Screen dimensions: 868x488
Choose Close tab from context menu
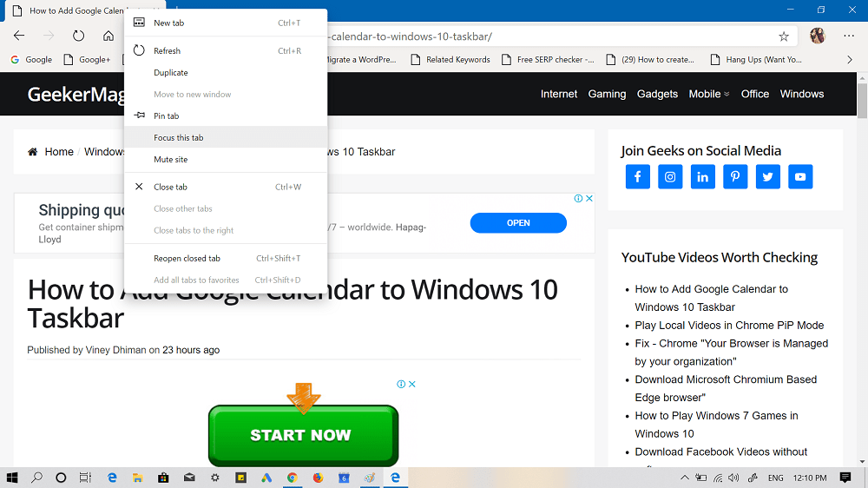click(226, 188)
